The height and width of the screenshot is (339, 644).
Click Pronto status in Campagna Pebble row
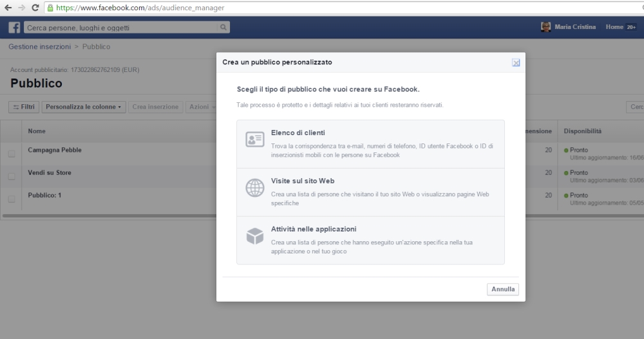tap(579, 150)
